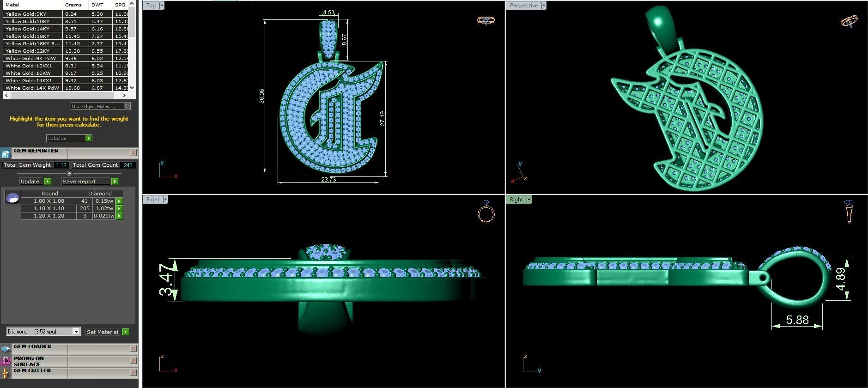Select the Yellow Gold:22KY row
Screen dimensions: 868x388
[66, 51]
